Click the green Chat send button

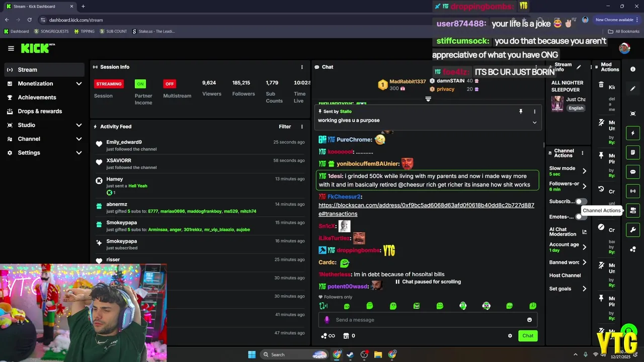pos(528,336)
